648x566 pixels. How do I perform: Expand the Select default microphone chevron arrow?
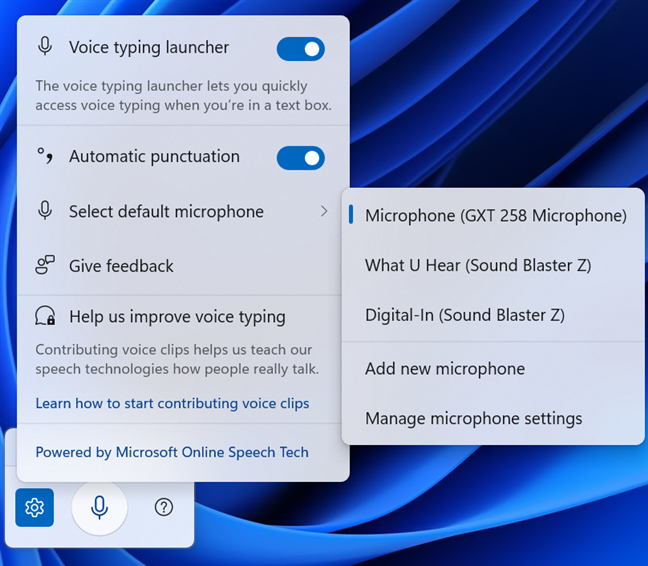pos(324,212)
